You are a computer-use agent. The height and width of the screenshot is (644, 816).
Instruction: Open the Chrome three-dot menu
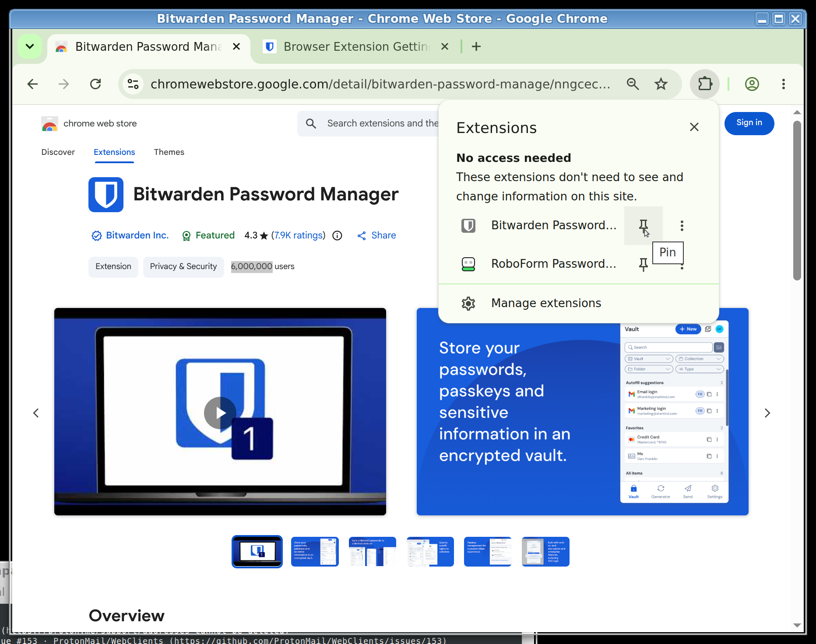tap(783, 84)
